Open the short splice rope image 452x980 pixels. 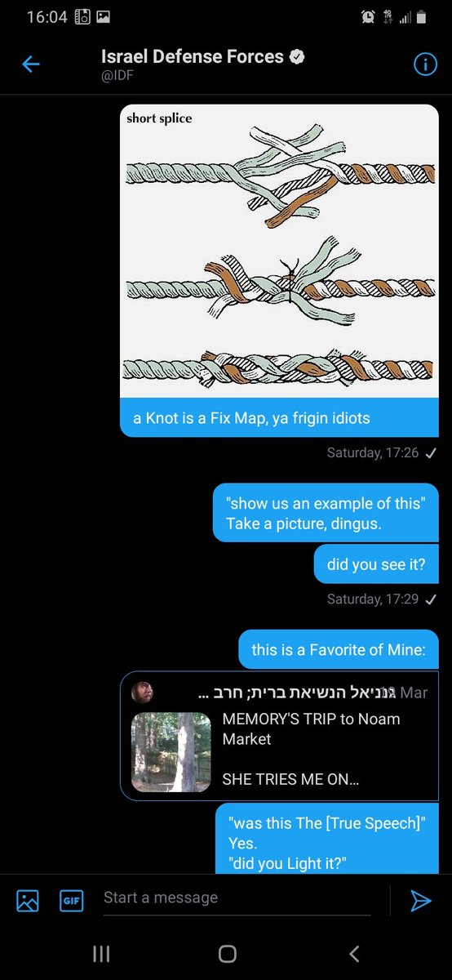(279, 252)
